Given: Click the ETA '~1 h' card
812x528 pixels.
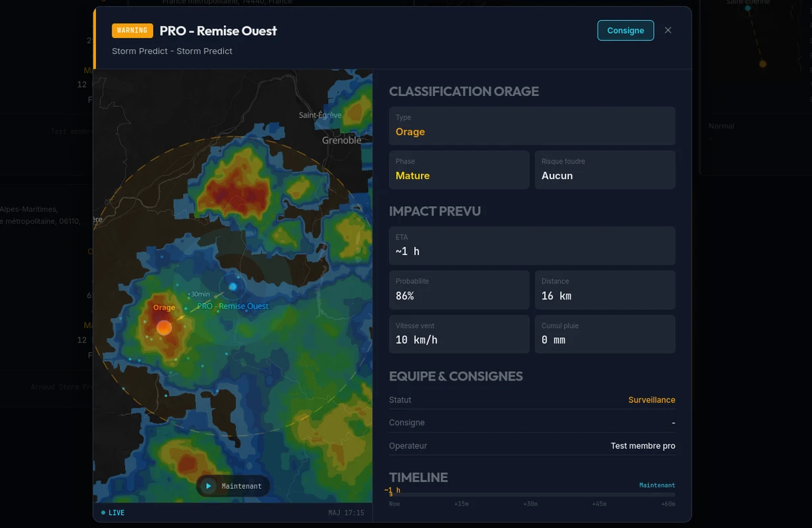Looking at the screenshot, I should pos(532,245).
